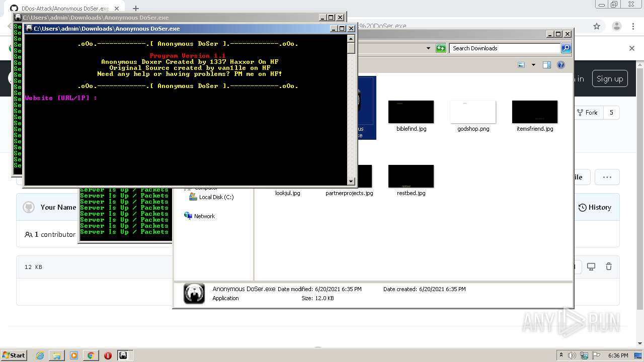Open Windows Explorer from the taskbar
Image resolution: width=644 pixels, height=362 pixels.
57,355
